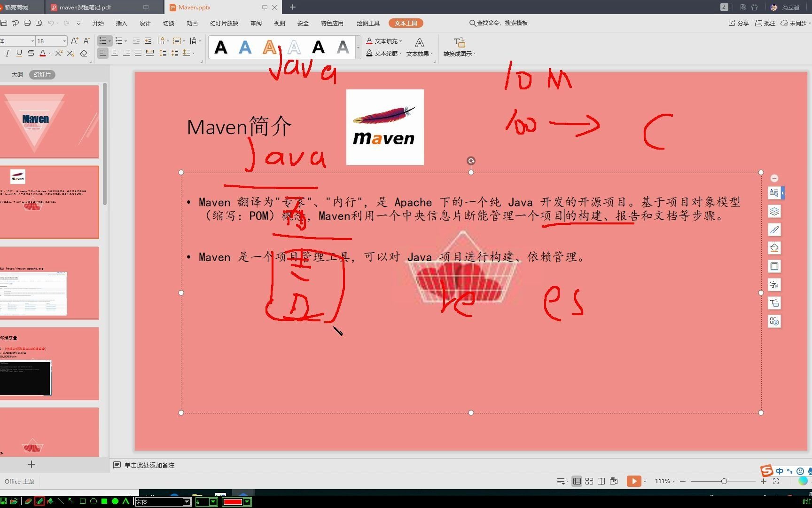
Task: Decrease font size with A- icon
Action: pos(86,41)
